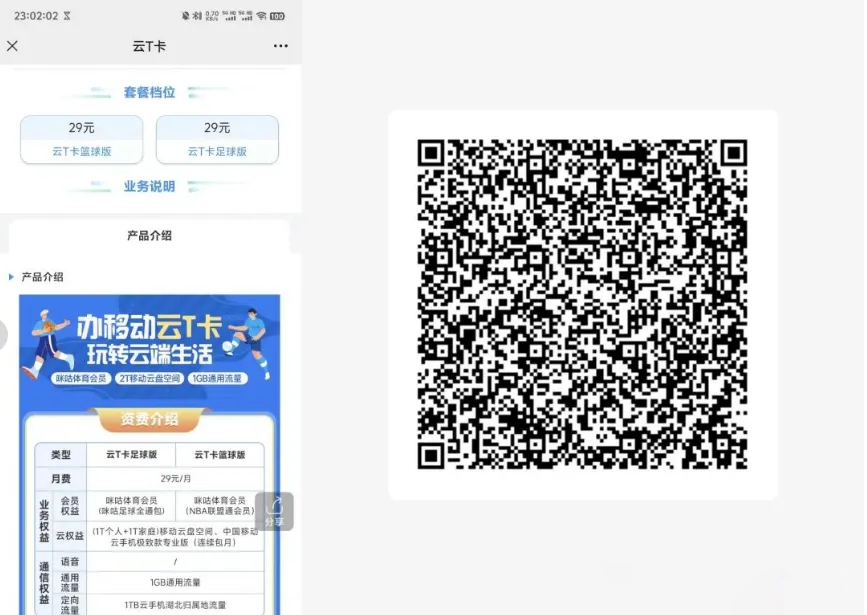Viewport: 867px width, 615px height.
Task: Click the 套餐档位 section heading
Action: click(149, 92)
